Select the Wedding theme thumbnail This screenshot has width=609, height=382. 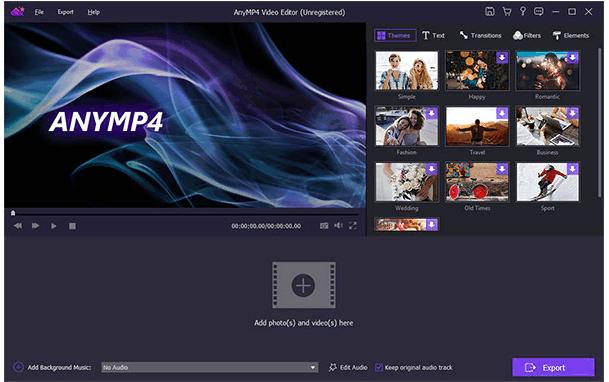[x=407, y=182]
